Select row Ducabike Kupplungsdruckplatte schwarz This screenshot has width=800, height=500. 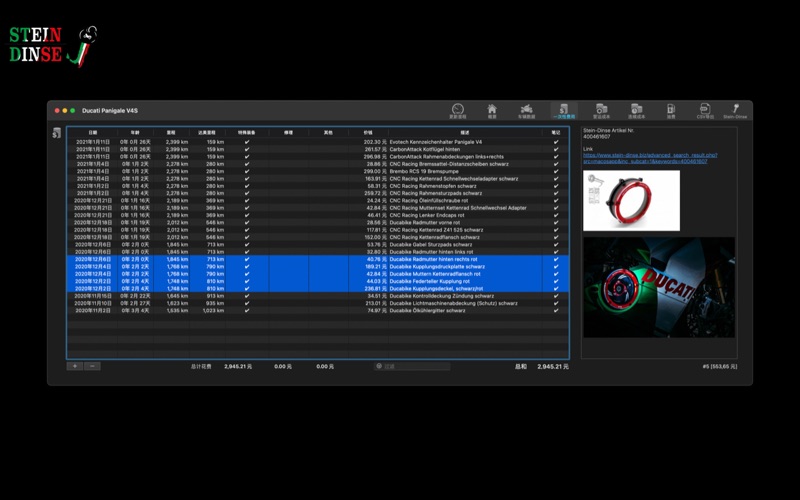tap(318, 267)
